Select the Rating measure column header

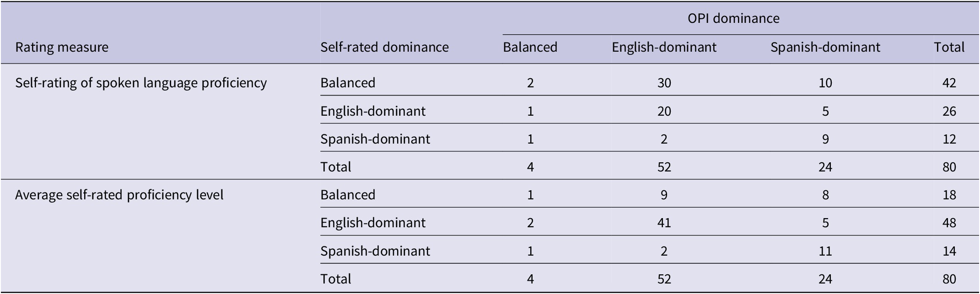click(x=62, y=47)
